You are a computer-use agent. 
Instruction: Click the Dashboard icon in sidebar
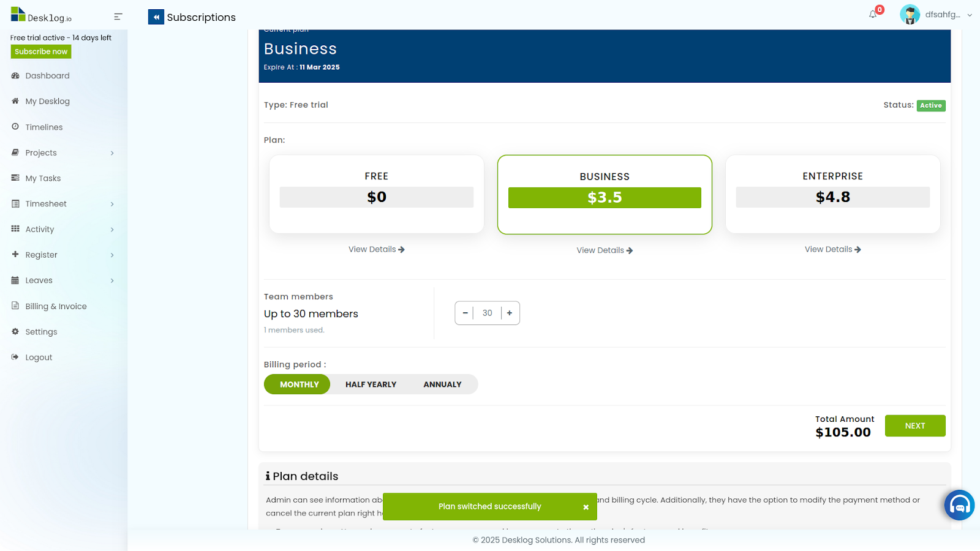pos(15,76)
